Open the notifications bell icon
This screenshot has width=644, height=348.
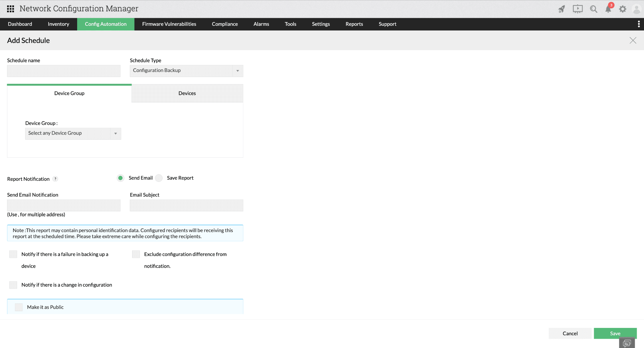pyautogui.click(x=608, y=9)
